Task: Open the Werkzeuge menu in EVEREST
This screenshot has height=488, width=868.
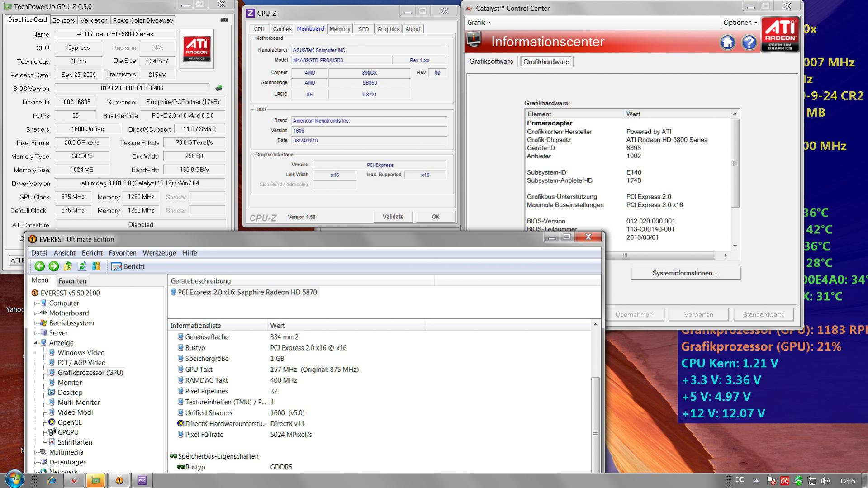Action: (159, 253)
